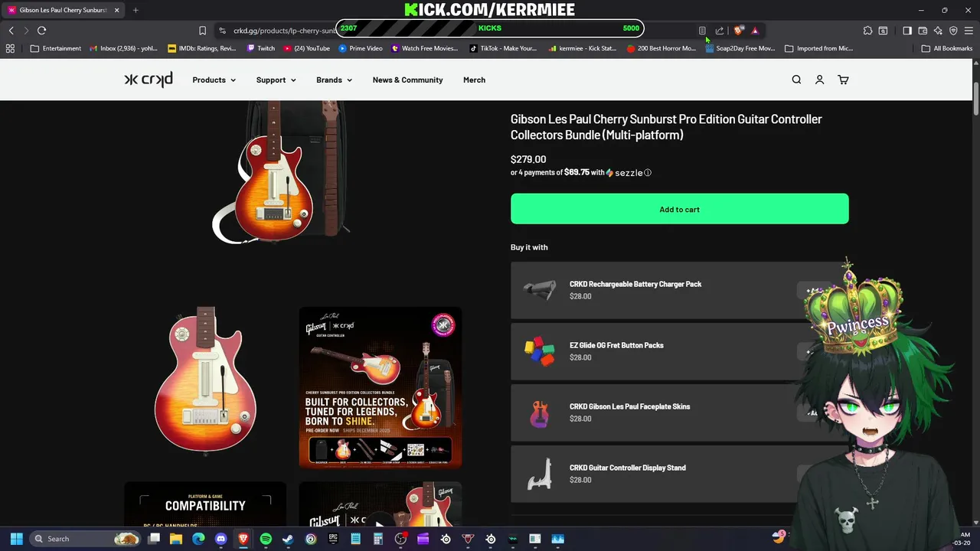The width and height of the screenshot is (980, 551).
Task: Open File Explorer from the taskbar
Action: tap(176, 539)
